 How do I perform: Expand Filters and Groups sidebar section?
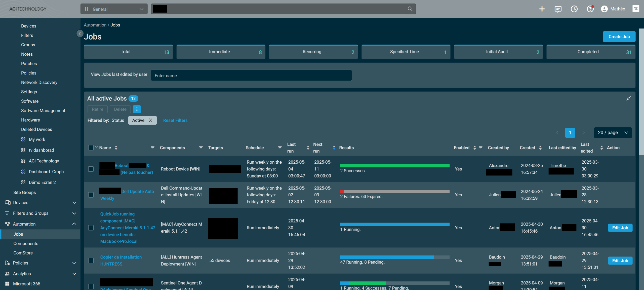pyautogui.click(x=74, y=213)
